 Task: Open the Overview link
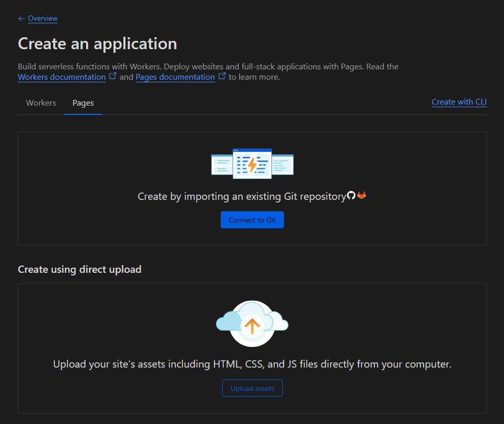point(42,18)
